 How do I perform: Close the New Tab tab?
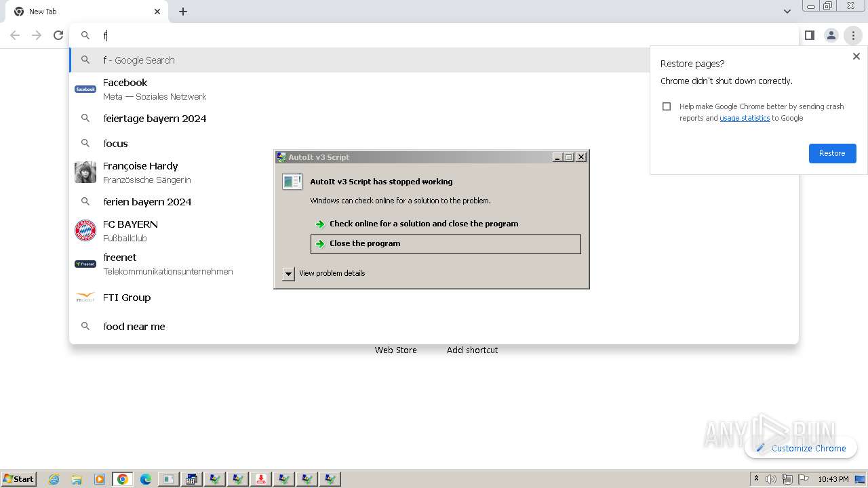pos(157,12)
